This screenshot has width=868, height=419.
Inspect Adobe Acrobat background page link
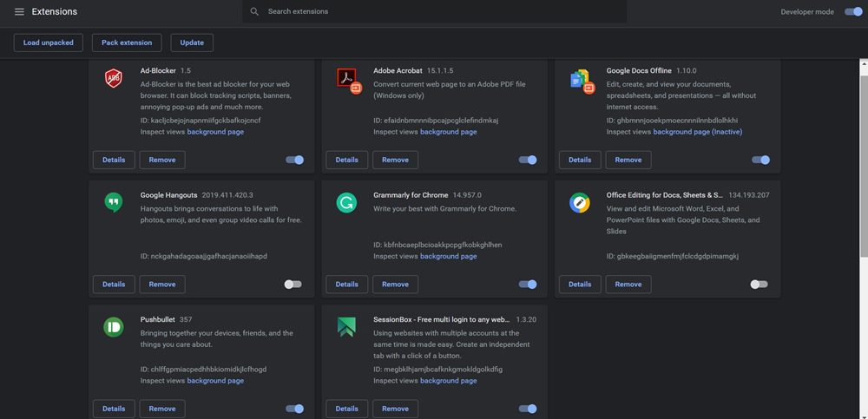pyautogui.click(x=449, y=132)
